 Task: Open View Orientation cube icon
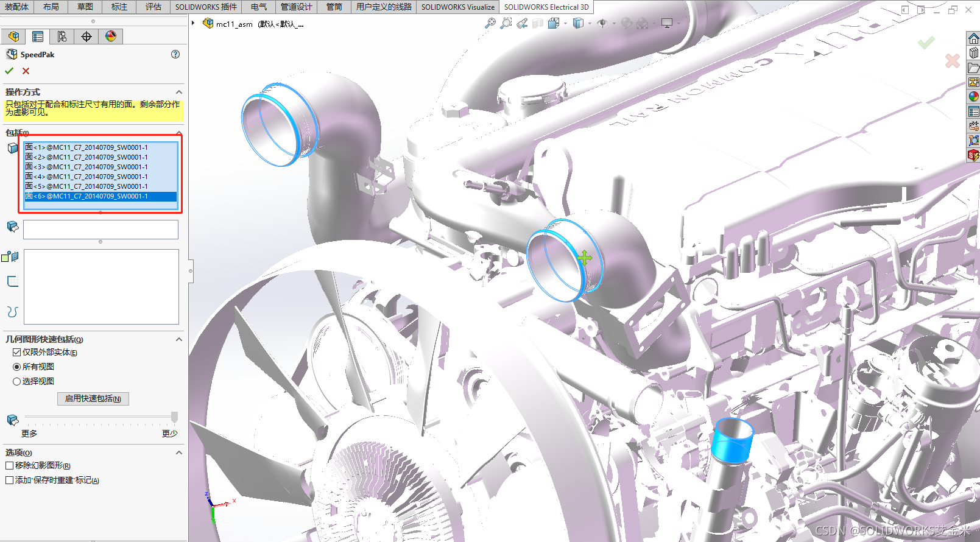pos(554,23)
